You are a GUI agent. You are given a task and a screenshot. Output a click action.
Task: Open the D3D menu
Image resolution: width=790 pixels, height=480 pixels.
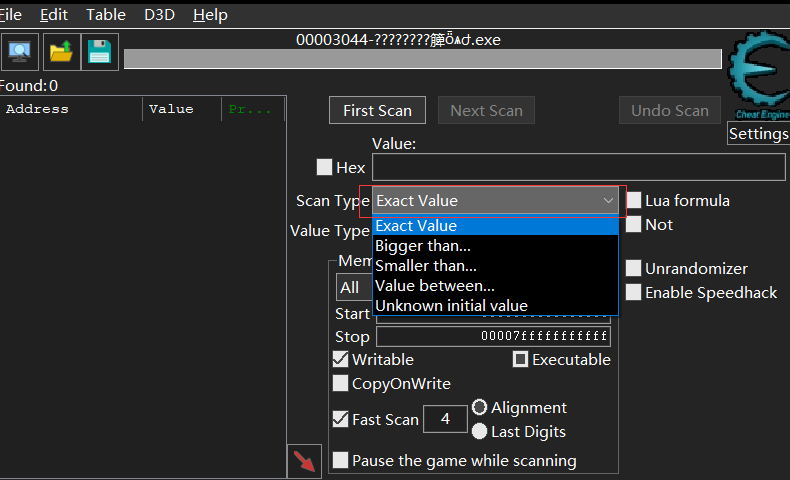159,15
